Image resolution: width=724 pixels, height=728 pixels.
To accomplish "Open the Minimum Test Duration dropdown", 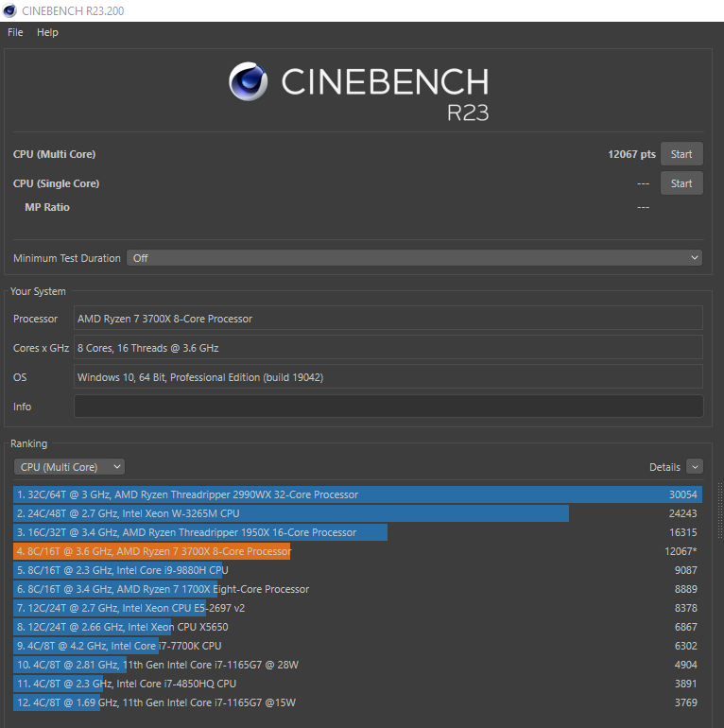I will (x=414, y=258).
